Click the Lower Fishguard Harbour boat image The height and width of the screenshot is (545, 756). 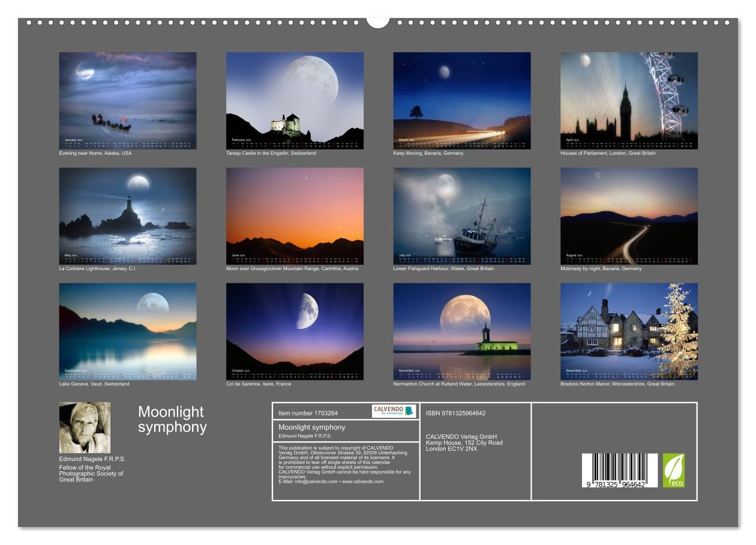coord(462,216)
